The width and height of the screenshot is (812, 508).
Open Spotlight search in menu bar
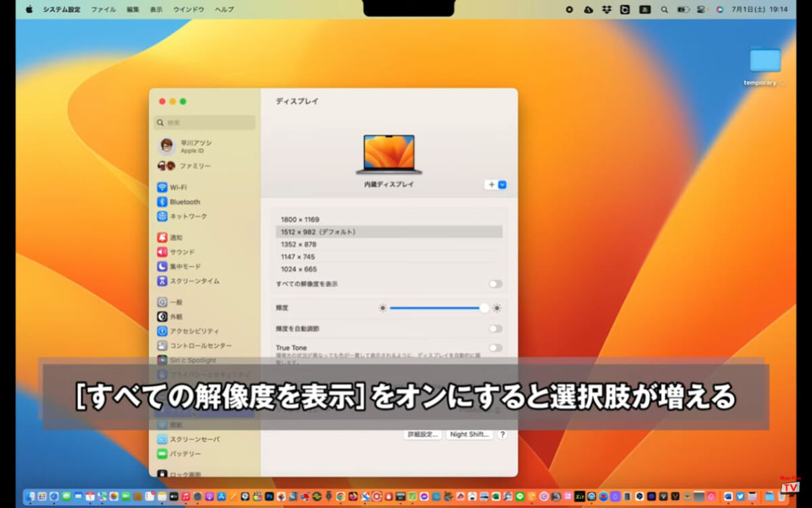point(664,9)
